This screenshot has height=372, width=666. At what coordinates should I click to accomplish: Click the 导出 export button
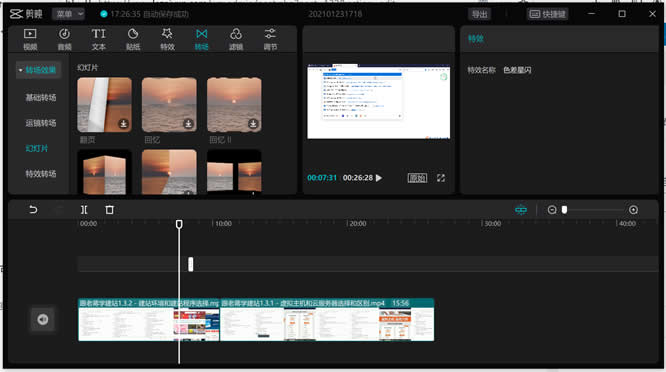(x=480, y=14)
